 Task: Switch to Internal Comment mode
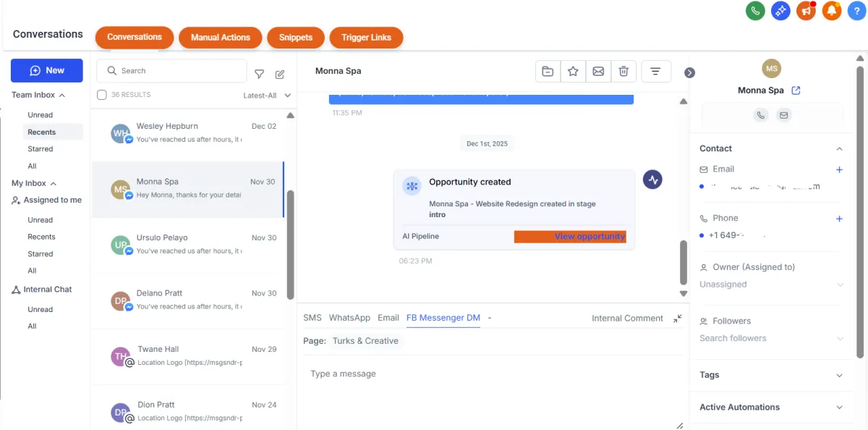[x=627, y=319]
